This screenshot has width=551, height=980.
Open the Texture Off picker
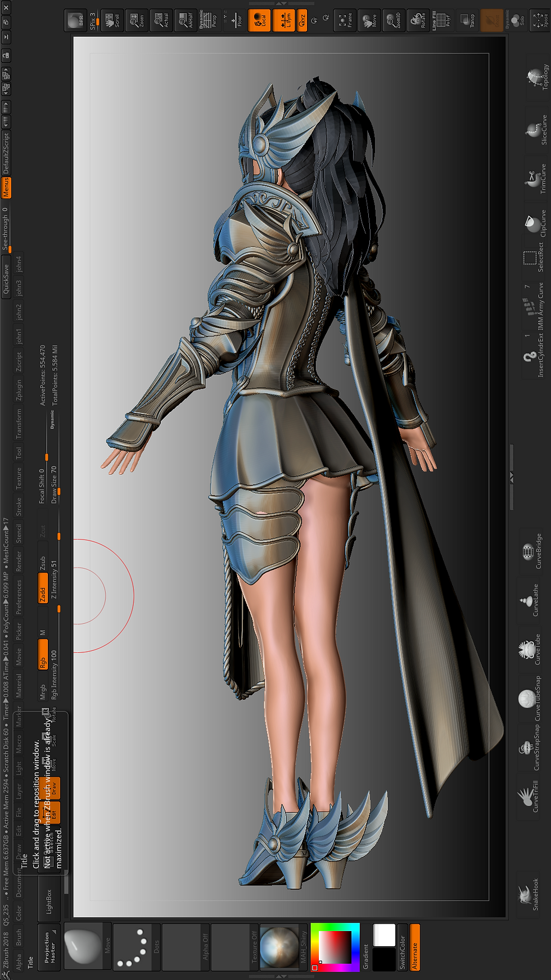point(234,946)
